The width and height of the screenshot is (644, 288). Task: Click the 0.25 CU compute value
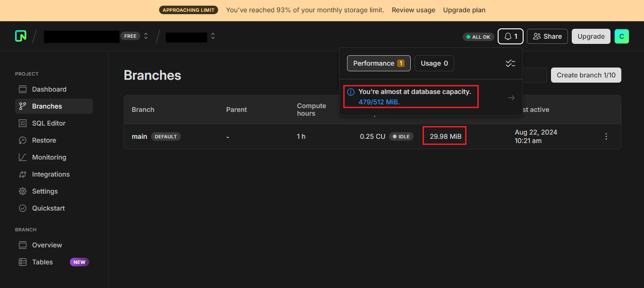point(373,136)
